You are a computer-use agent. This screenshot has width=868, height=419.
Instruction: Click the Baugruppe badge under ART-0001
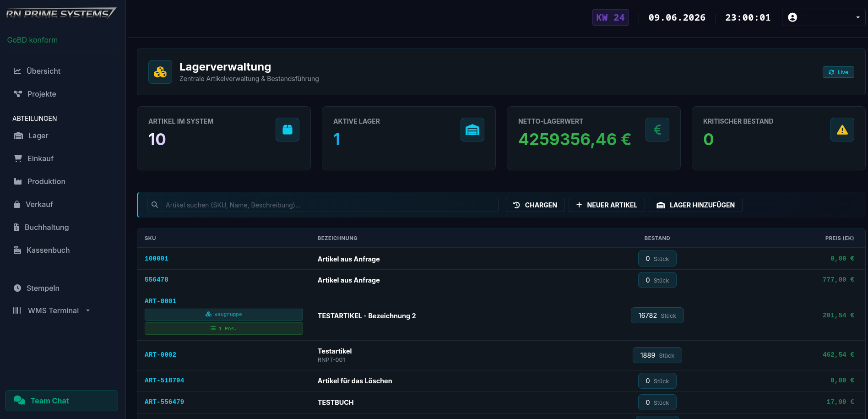click(x=224, y=314)
